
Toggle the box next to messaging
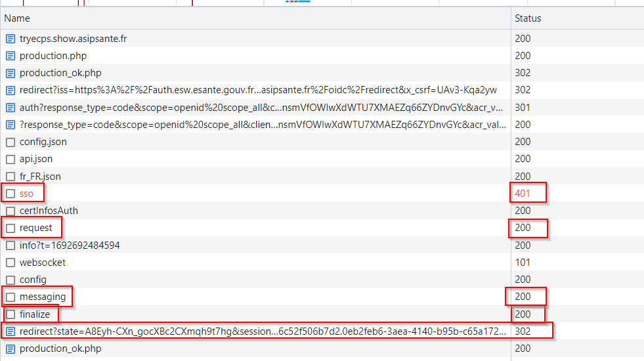10,297
